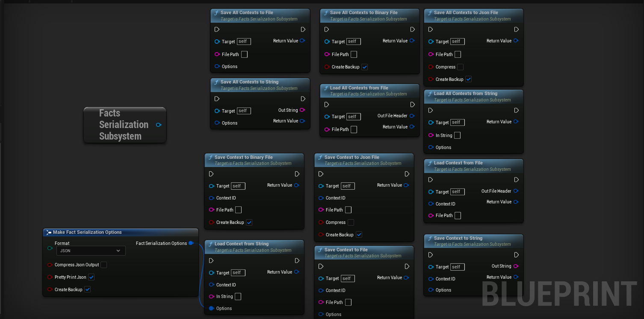Select Load Context from File node title

click(x=458, y=163)
